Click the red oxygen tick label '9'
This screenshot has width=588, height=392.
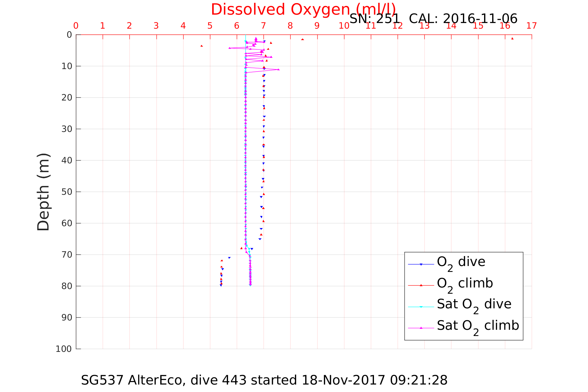(x=317, y=26)
